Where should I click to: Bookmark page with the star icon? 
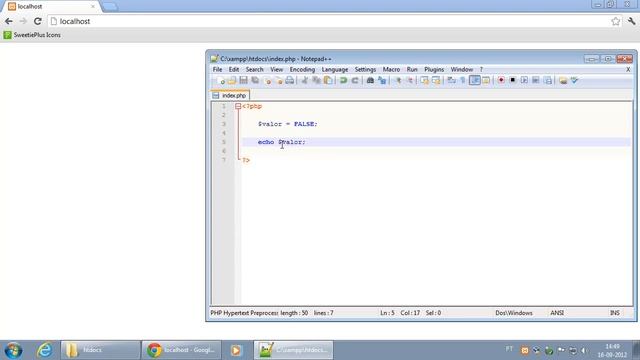tap(616, 21)
